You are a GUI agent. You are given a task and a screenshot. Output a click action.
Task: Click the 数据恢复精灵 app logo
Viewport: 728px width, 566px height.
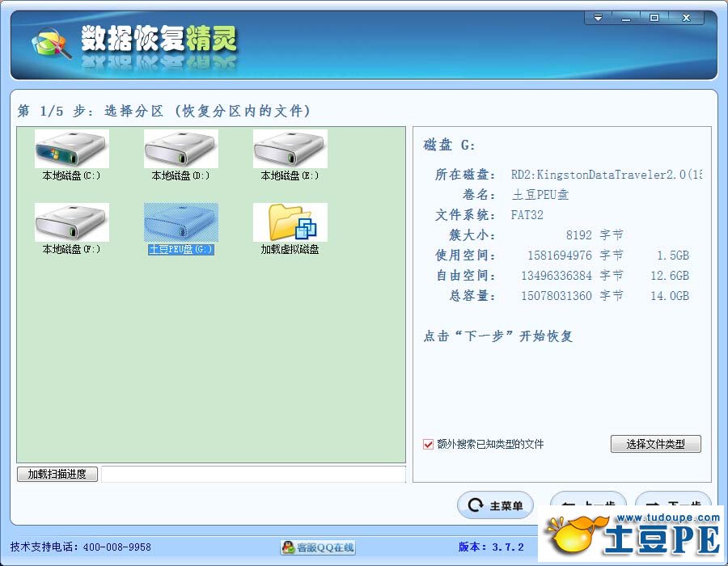click(52, 44)
